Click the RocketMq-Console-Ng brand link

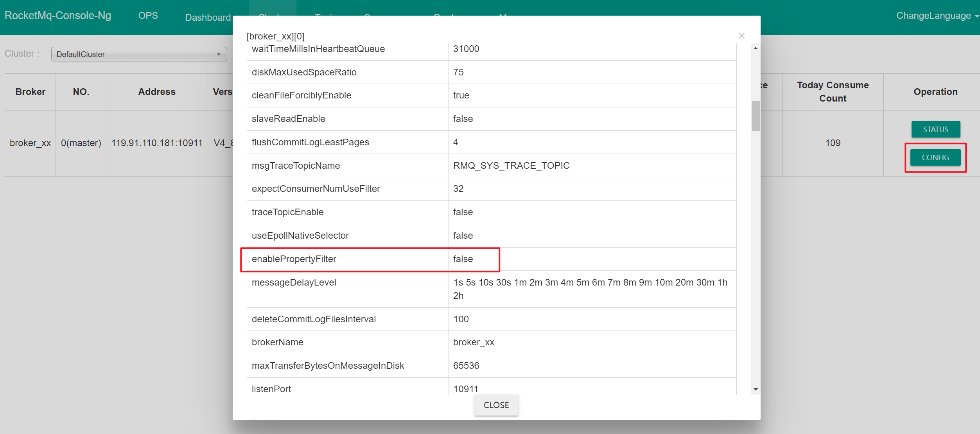(x=58, y=16)
